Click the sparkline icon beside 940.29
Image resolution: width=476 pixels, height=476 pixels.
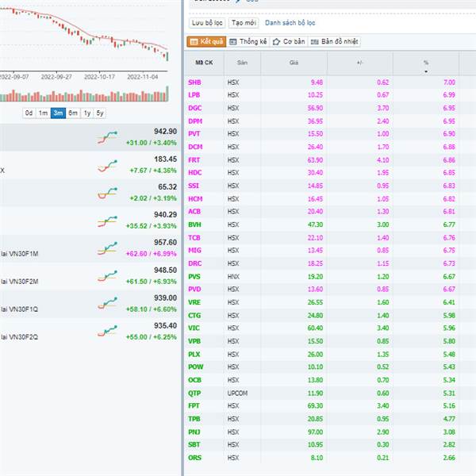coord(107,221)
